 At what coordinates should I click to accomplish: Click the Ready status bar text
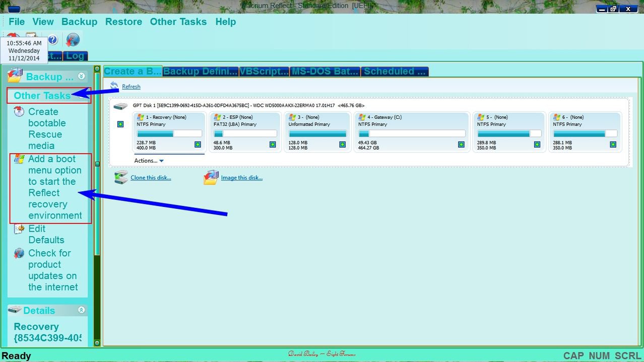pos(17,356)
